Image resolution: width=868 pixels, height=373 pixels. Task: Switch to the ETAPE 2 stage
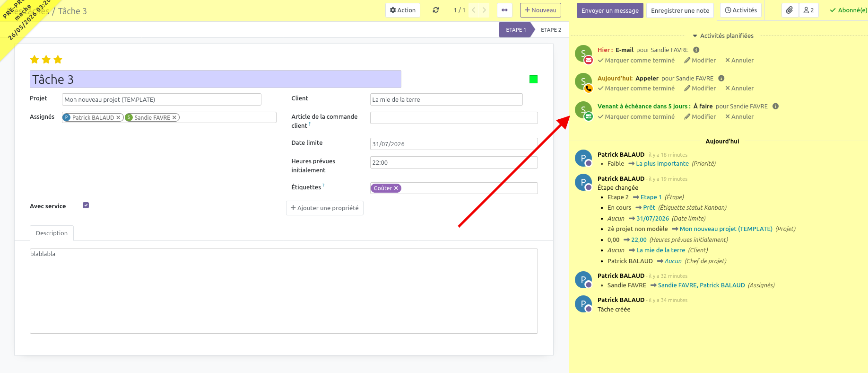[551, 30]
